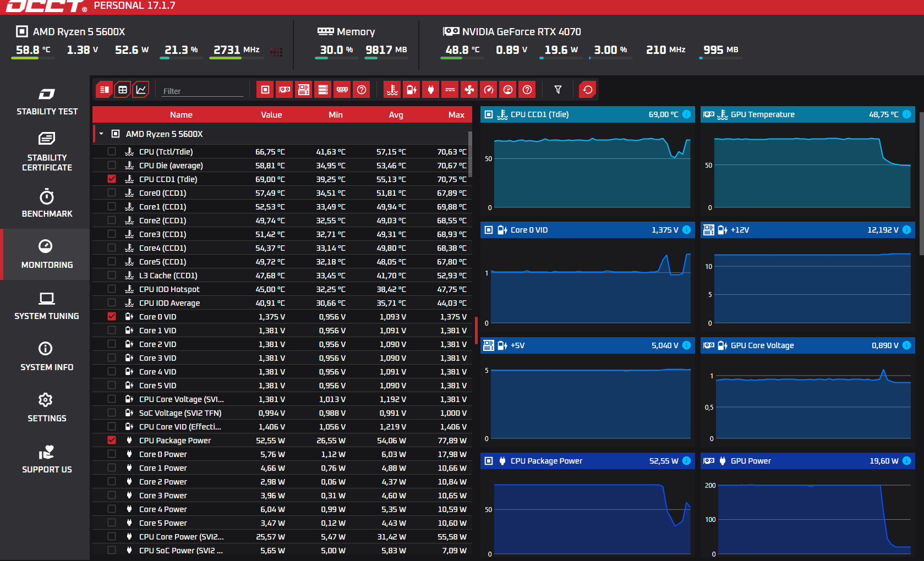Toggle storage sensors filter icon
The height and width of the screenshot is (561, 924).
pyautogui.click(x=323, y=90)
